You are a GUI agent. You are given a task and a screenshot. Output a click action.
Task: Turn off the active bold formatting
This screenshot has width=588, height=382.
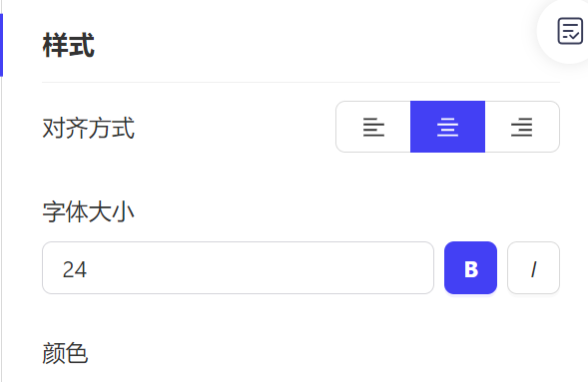click(470, 267)
